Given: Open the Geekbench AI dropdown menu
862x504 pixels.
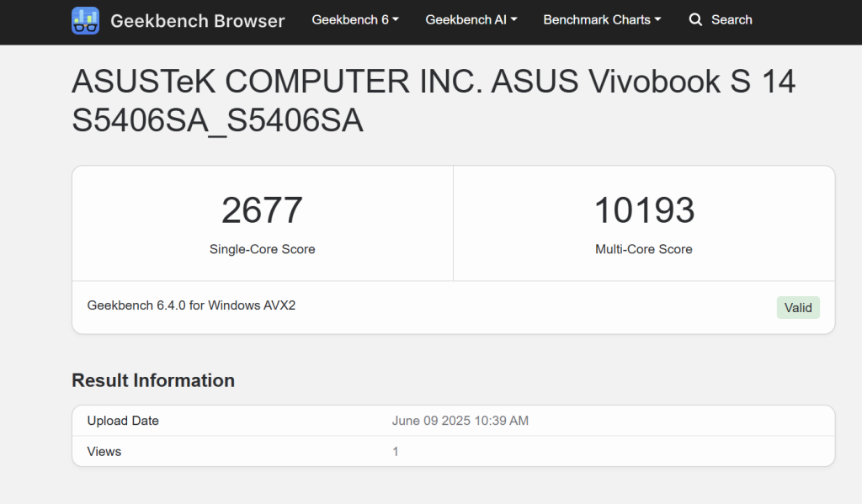Looking at the screenshot, I should pyautogui.click(x=471, y=19).
